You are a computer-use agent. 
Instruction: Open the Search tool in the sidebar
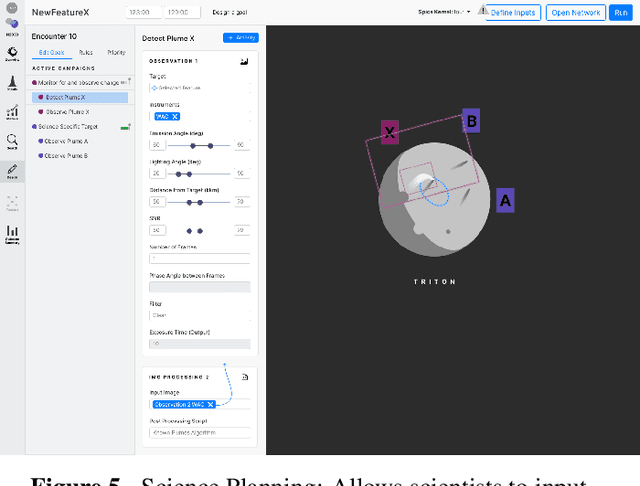pyautogui.click(x=12, y=141)
